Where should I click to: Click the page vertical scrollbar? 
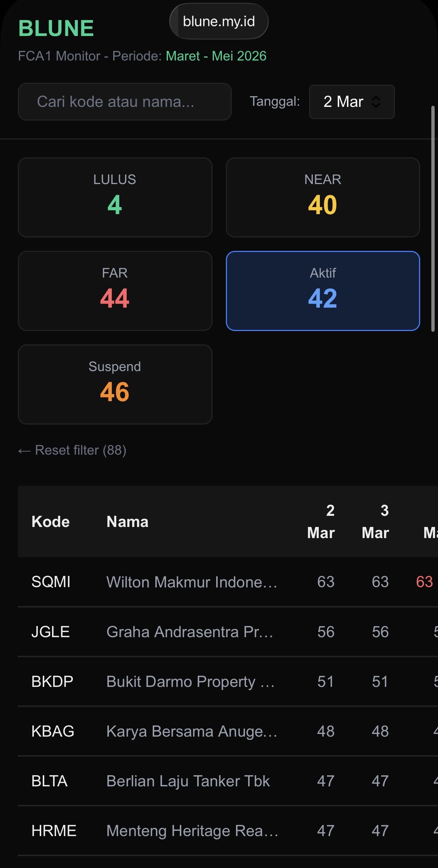tap(433, 219)
